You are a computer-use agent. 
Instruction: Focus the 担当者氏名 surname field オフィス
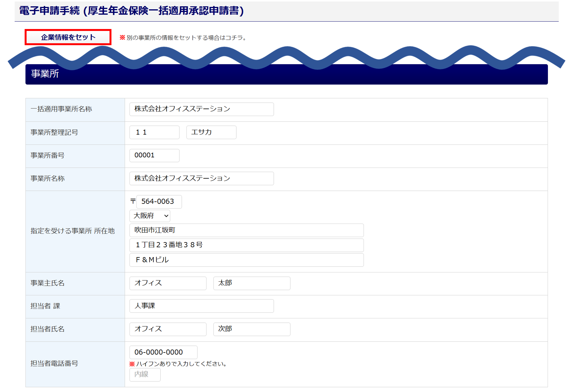tap(168, 329)
